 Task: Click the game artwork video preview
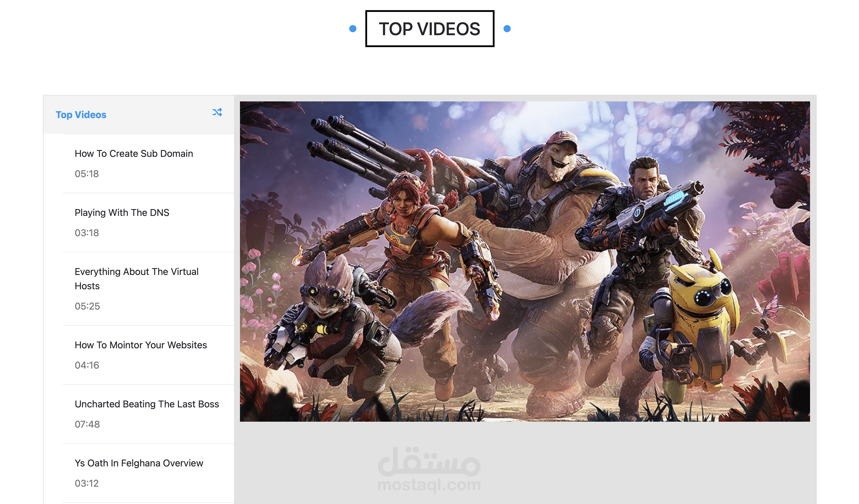click(x=525, y=261)
